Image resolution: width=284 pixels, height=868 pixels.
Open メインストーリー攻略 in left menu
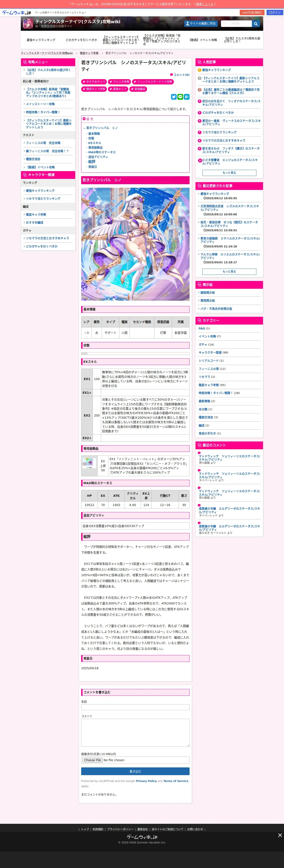click(x=40, y=104)
